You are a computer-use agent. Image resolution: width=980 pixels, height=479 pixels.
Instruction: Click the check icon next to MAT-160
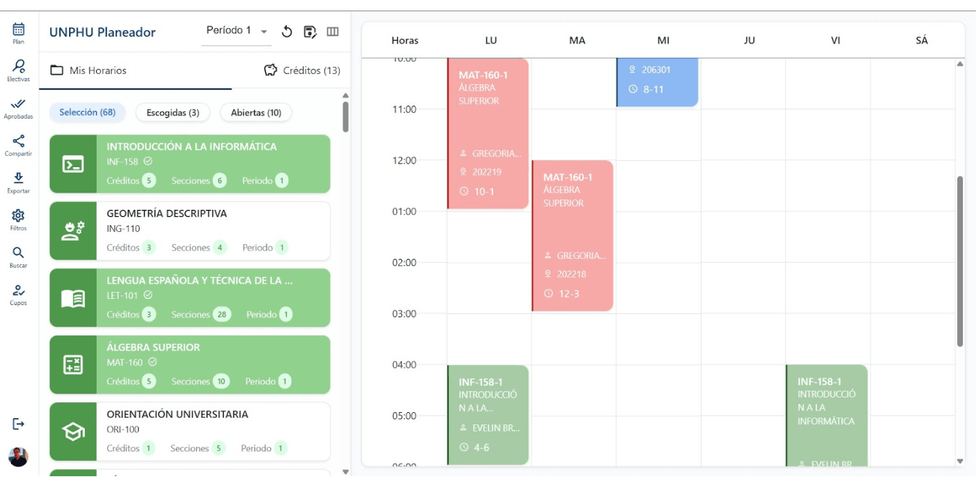(153, 362)
